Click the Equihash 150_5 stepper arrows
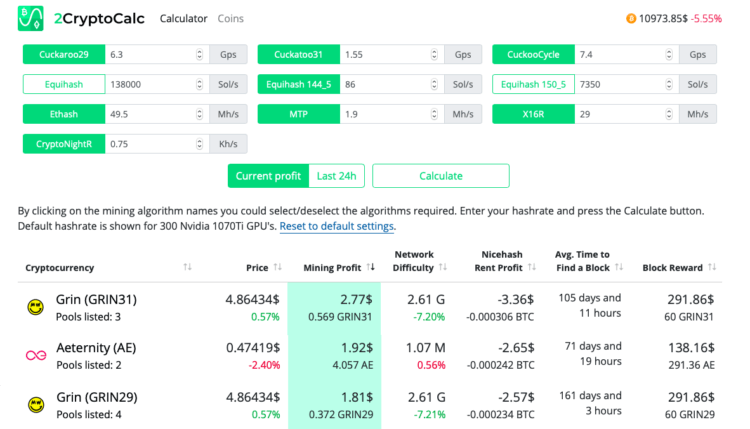The height and width of the screenshot is (429, 750). [x=669, y=84]
